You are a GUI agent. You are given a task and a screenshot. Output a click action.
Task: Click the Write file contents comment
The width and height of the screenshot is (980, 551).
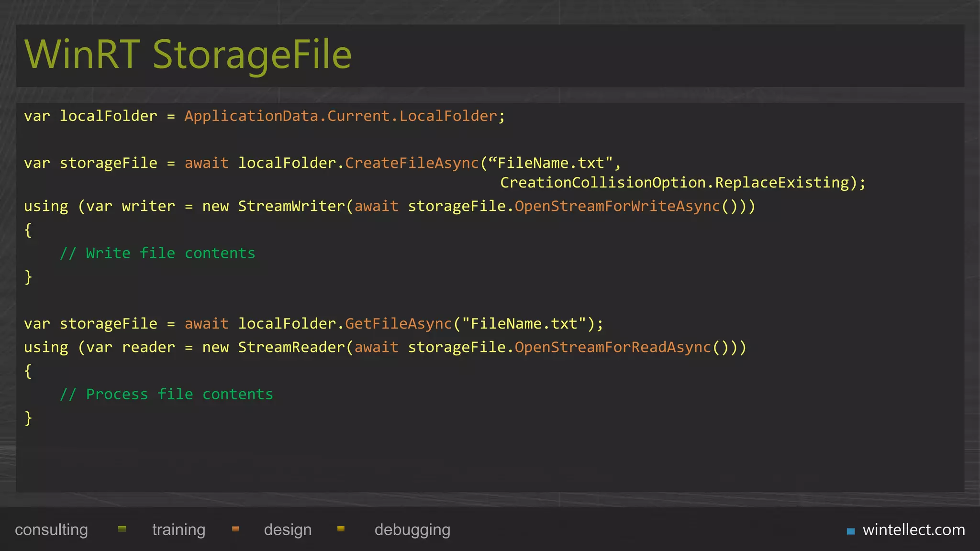point(158,253)
